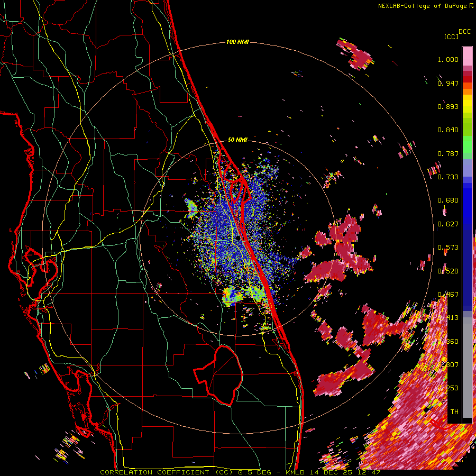
Task: Click the 0.787 value on the color scale
Action: 448,153
